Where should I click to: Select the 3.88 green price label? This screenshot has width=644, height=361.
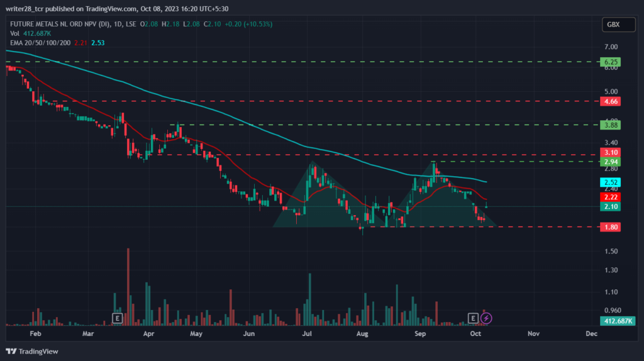point(610,125)
